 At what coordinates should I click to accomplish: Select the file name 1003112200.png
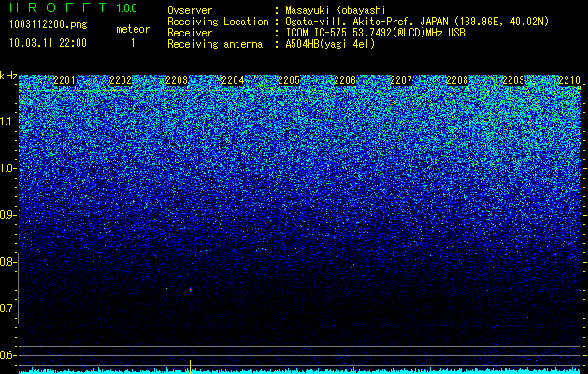click(48, 24)
